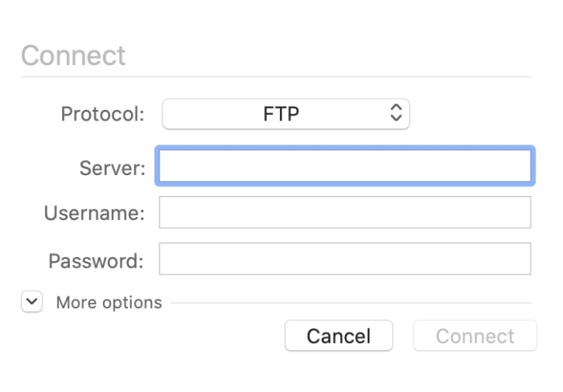Click the 'Protocol:' label
This screenshot has height=392, width=563.
[x=103, y=114]
